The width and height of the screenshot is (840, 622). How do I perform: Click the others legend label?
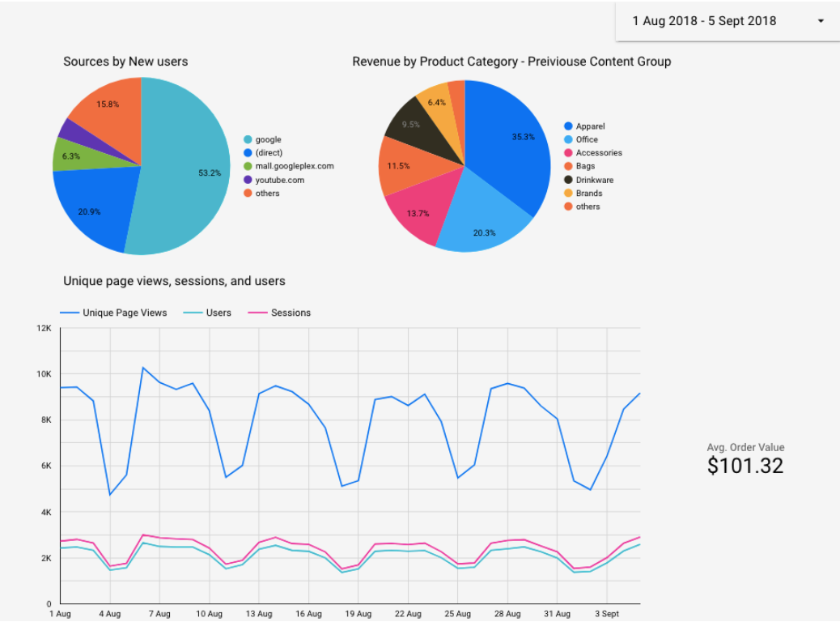coord(268,193)
